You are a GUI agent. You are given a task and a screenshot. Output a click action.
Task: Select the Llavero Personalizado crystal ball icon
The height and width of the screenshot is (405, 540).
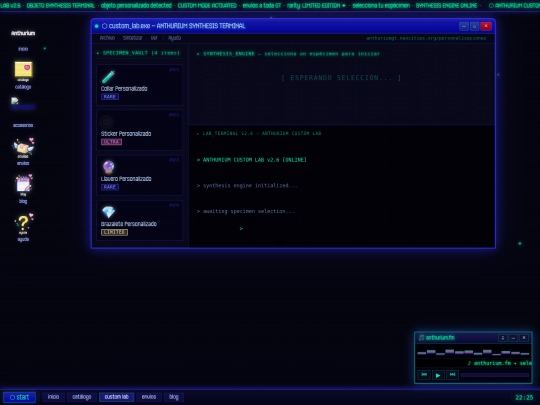coord(108,167)
